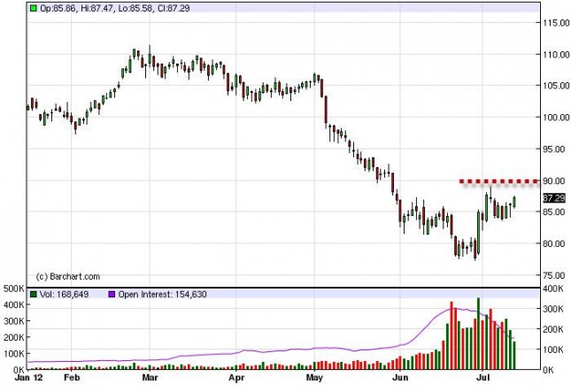
Task: Click the '(c) Barchart.com' text
Action: pos(68,277)
